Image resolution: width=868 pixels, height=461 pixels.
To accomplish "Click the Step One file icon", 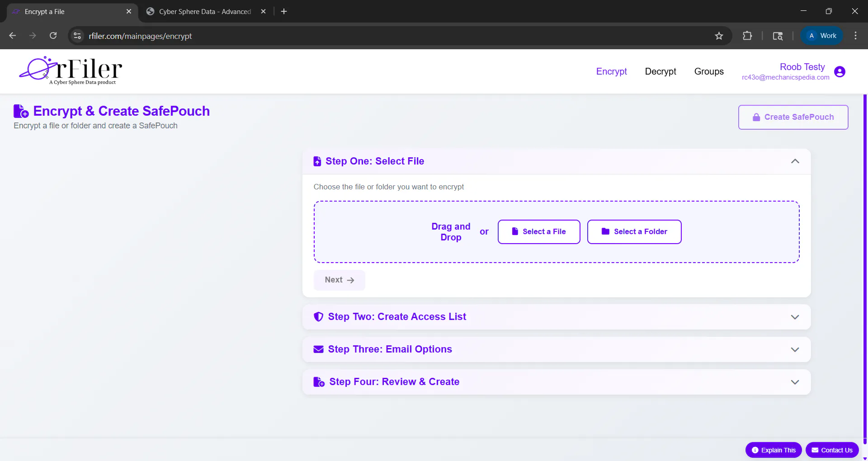I will coord(317,161).
